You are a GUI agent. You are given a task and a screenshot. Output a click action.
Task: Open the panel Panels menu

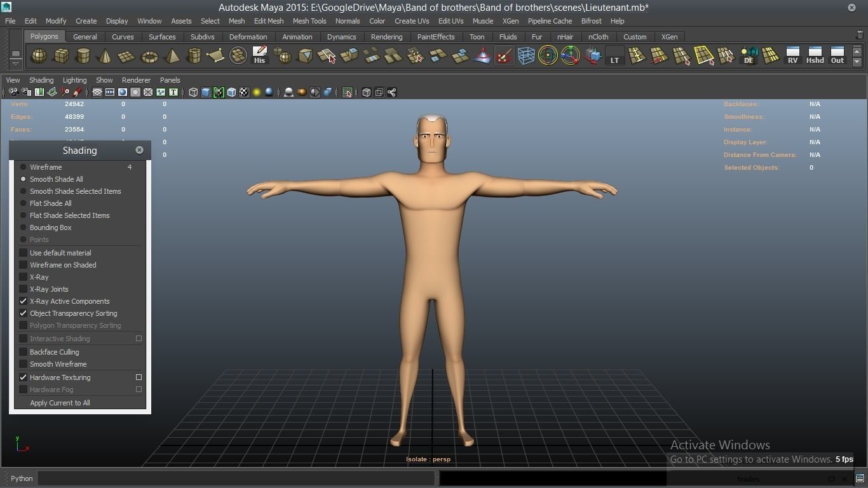[x=170, y=80]
